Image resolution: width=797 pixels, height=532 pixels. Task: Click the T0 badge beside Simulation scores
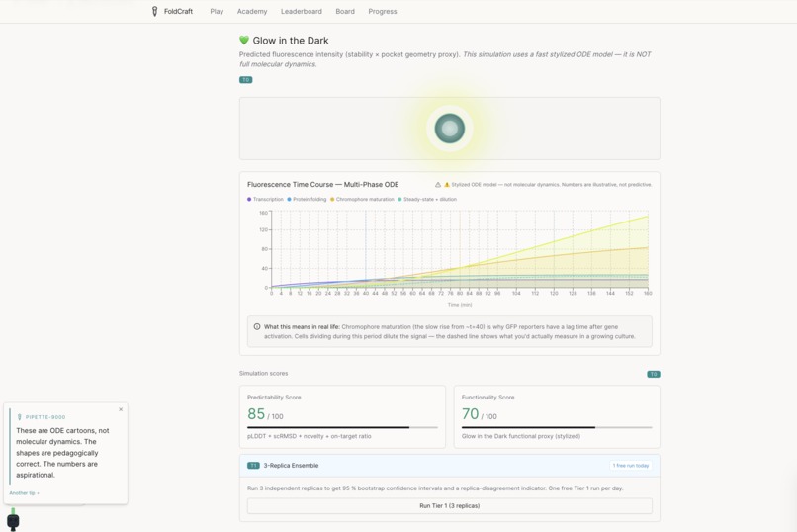pos(654,374)
